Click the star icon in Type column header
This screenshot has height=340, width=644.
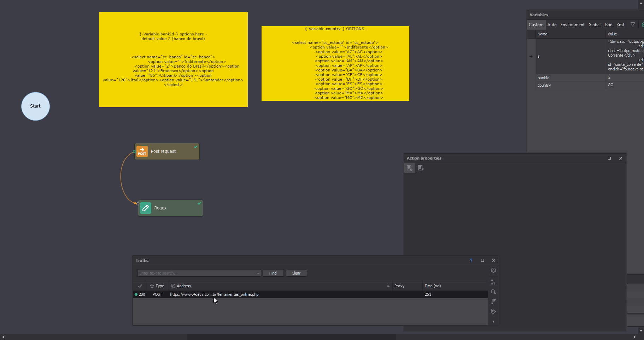(x=152, y=286)
